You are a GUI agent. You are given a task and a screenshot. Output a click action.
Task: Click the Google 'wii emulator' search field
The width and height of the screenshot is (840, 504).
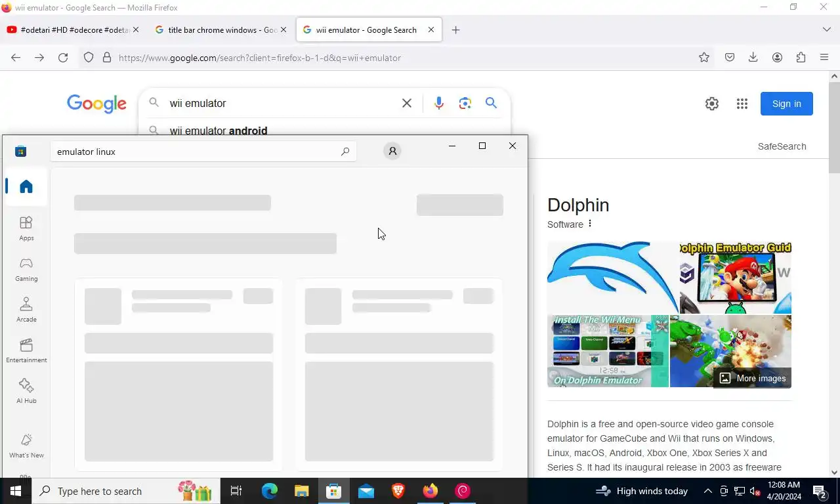(282, 103)
